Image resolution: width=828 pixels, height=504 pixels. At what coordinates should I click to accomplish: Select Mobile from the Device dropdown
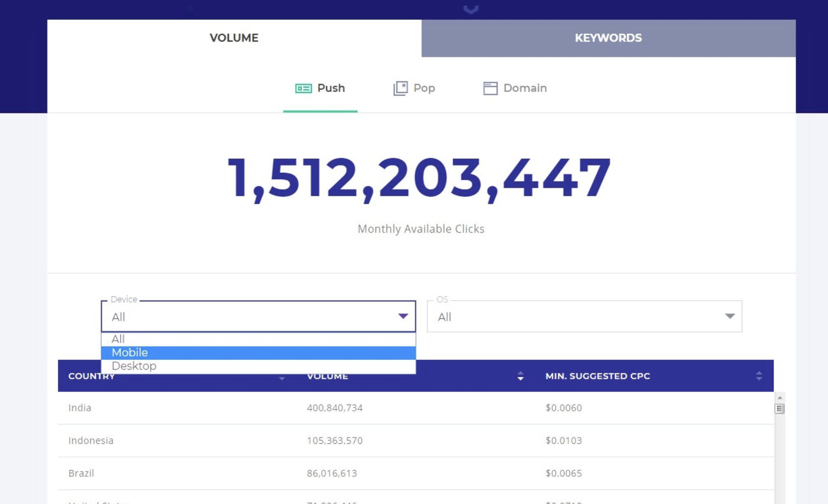point(130,352)
